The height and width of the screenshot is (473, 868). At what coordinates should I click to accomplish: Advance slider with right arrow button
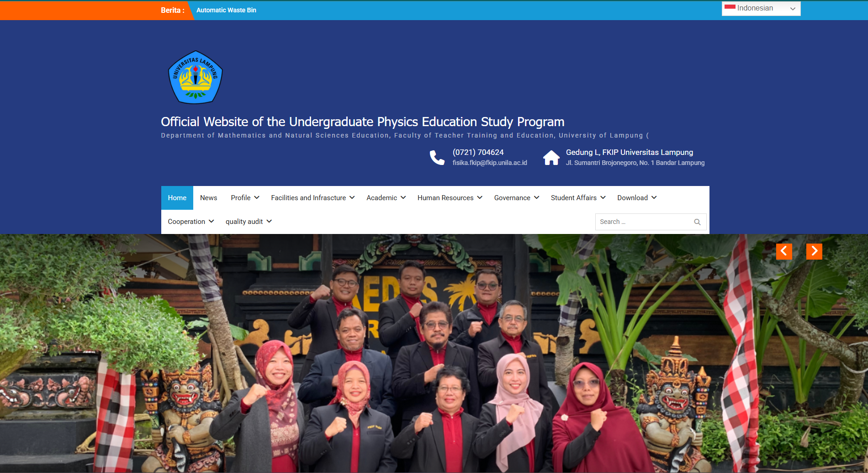[x=814, y=251]
